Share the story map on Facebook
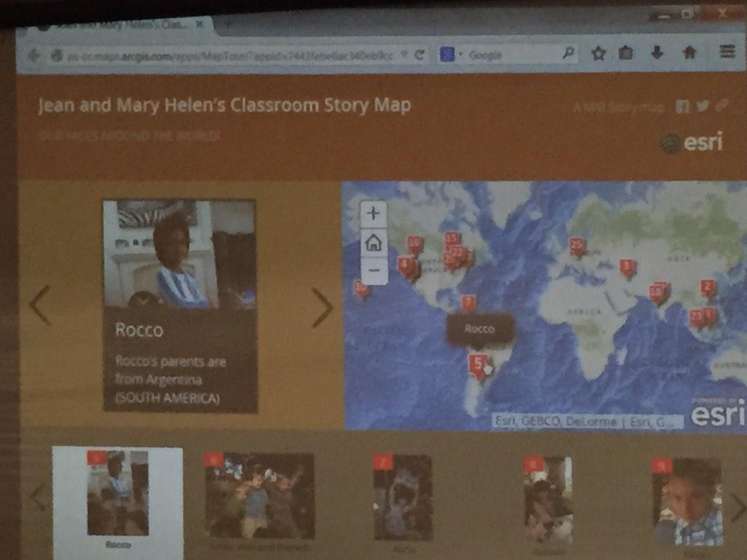747x560 pixels. (x=682, y=106)
